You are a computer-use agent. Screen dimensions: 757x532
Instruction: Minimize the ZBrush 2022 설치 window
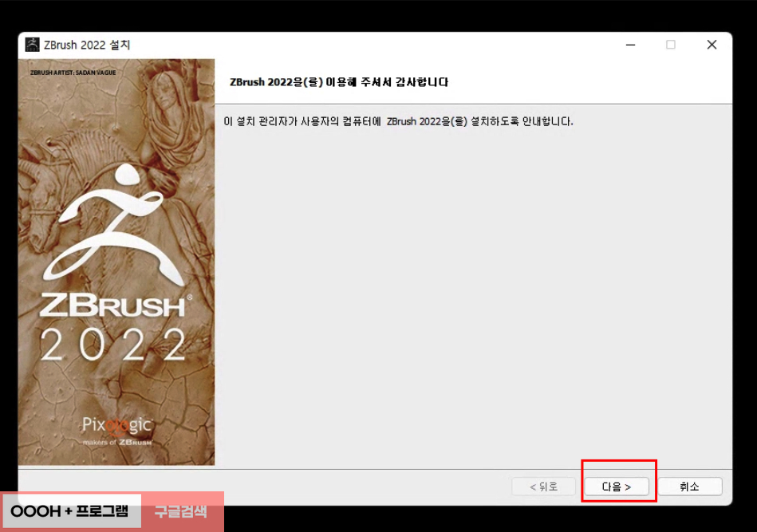[x=630, y=45]
